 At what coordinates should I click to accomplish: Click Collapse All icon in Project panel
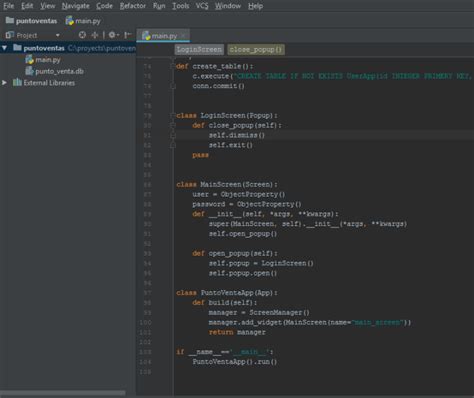click(95, 35)
